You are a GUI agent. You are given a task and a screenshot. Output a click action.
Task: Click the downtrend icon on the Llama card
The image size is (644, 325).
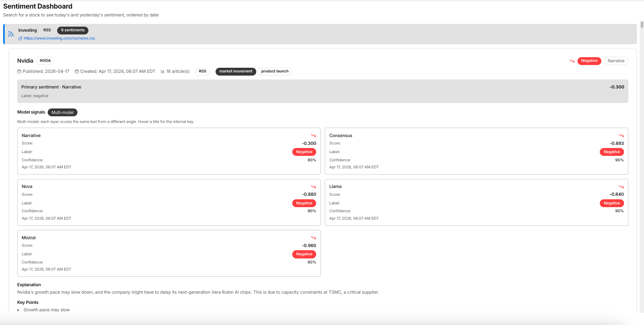pos(621,187)
